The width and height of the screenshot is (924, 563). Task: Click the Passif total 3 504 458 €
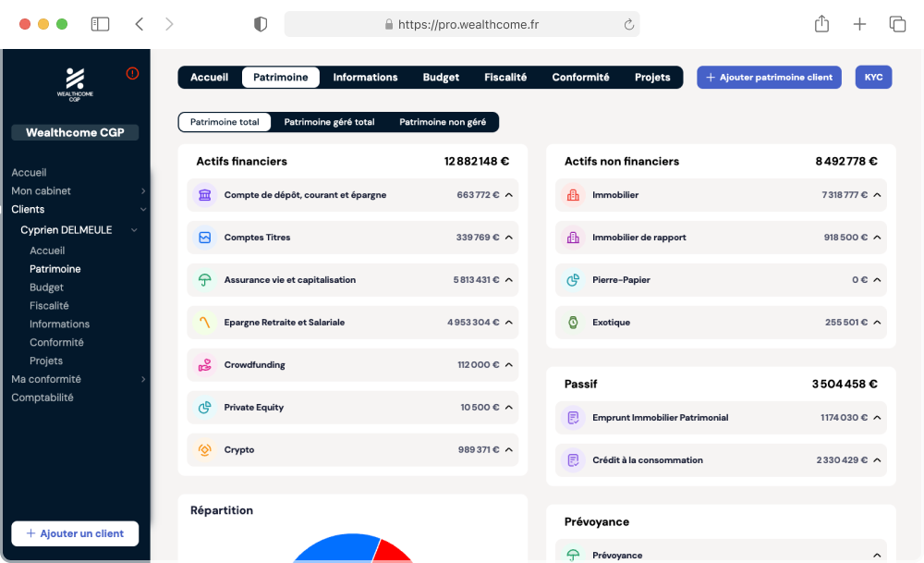point(845,385)
